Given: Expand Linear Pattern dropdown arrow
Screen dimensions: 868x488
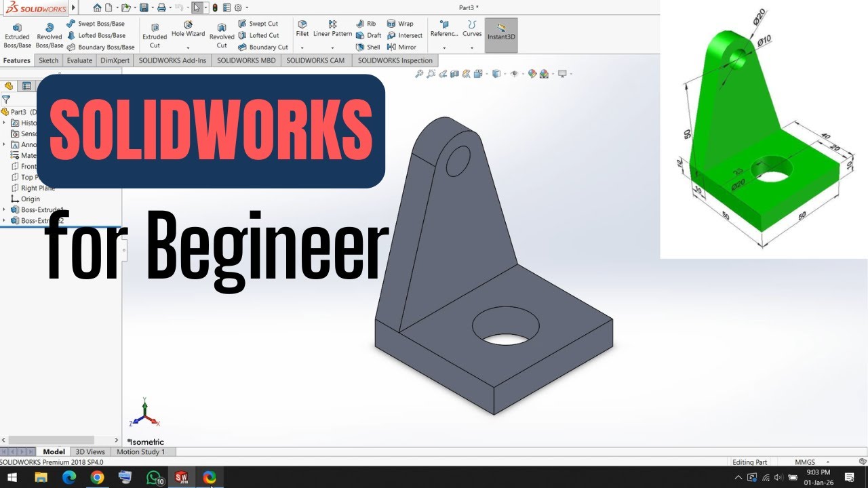Looking at the screenshot, I should 332,47.
